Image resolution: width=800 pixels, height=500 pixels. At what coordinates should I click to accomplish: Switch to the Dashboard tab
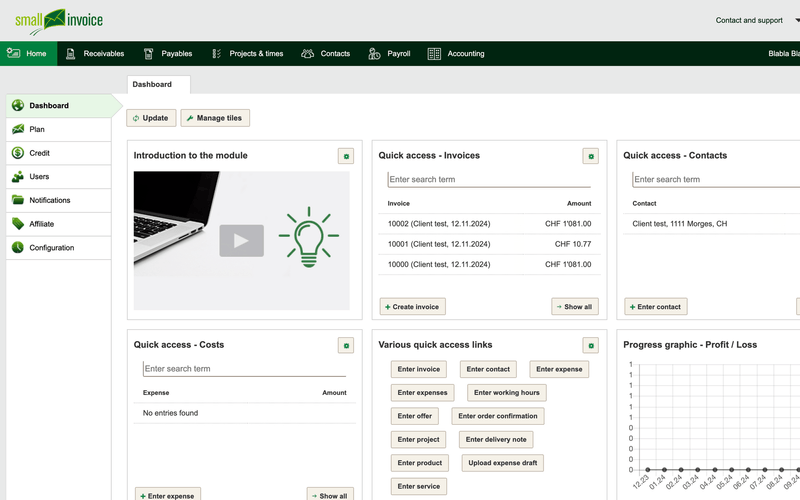[152, 85]
